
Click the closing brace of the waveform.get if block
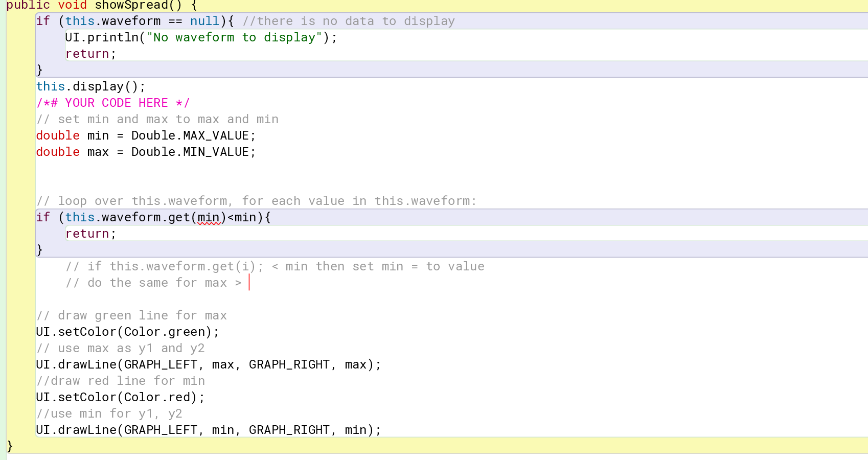[39, 250]
